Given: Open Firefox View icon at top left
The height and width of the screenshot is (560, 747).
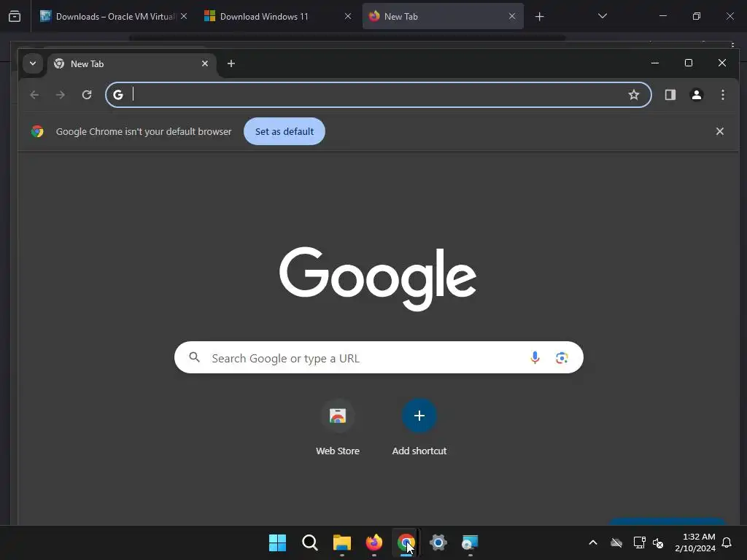Looking at the screenshot, I should click(15, 17).
